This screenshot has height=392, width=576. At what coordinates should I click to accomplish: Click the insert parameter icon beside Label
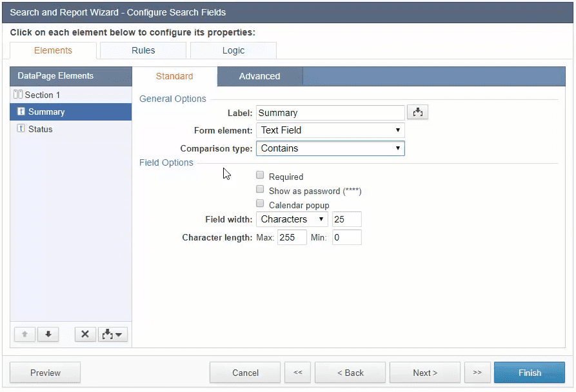[418, 113]
